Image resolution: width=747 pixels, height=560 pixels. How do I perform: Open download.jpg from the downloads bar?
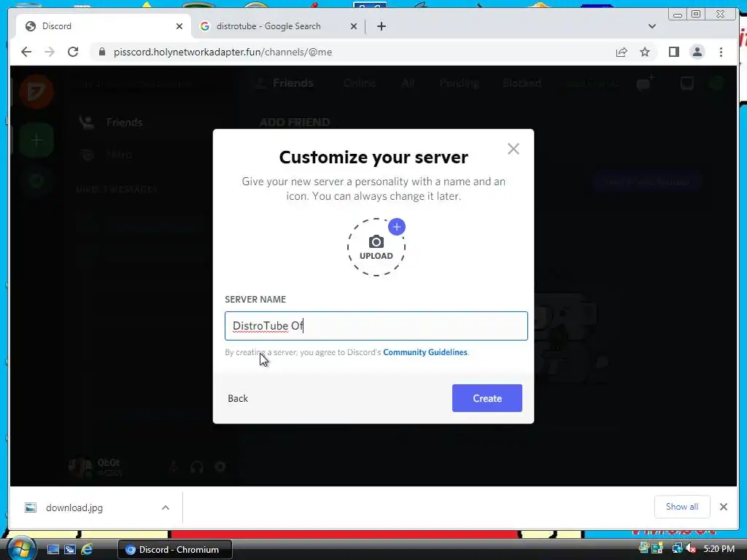click(74, 507)
